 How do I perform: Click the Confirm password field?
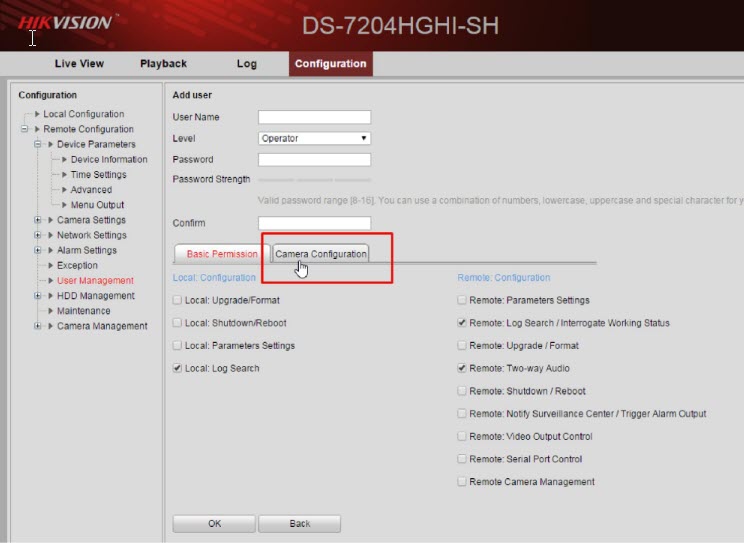click(314, 223)
